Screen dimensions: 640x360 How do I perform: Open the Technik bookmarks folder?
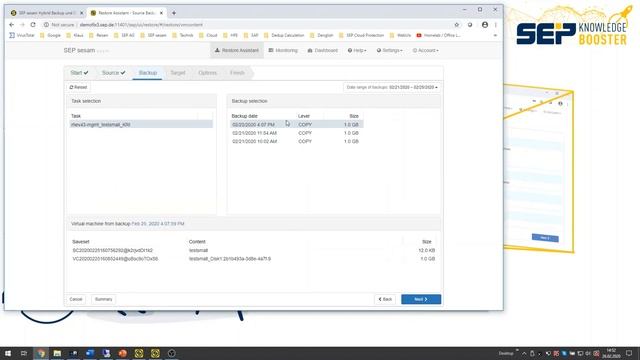coord(182,36)
